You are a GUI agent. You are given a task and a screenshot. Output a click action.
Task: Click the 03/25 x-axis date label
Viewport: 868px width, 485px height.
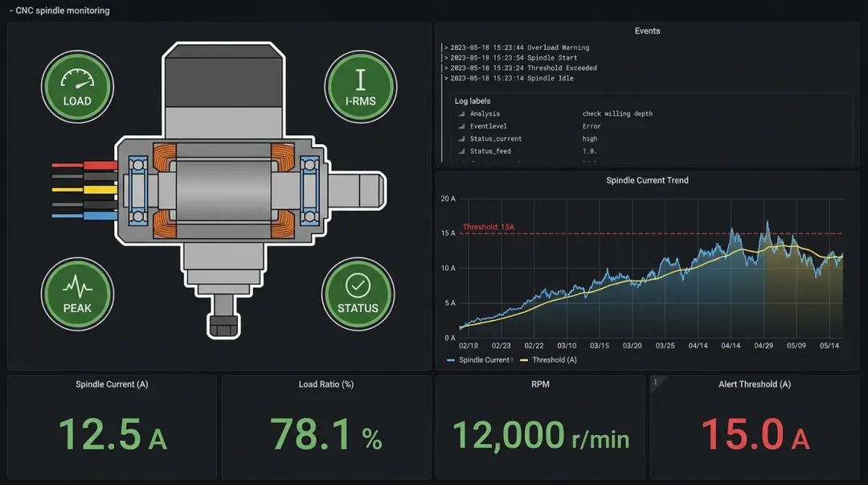[x=665, y=345]
